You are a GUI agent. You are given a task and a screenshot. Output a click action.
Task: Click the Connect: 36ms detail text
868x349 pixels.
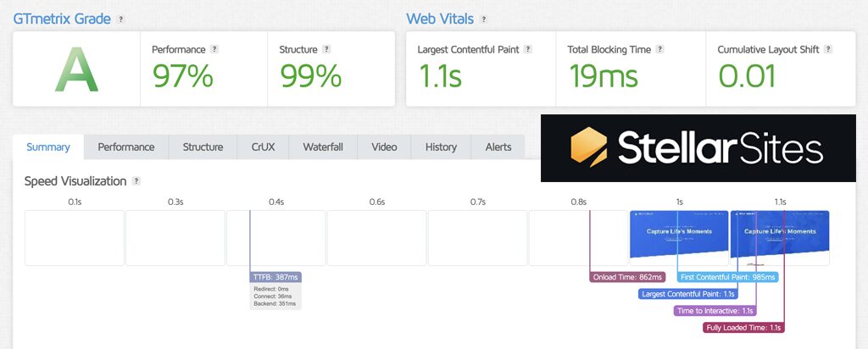coord(272,296)
